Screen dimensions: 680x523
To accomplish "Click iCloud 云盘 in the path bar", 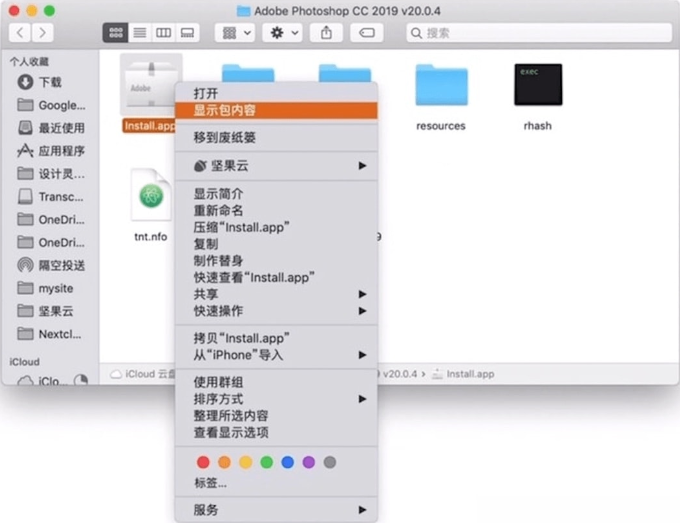I will [143, 374].
